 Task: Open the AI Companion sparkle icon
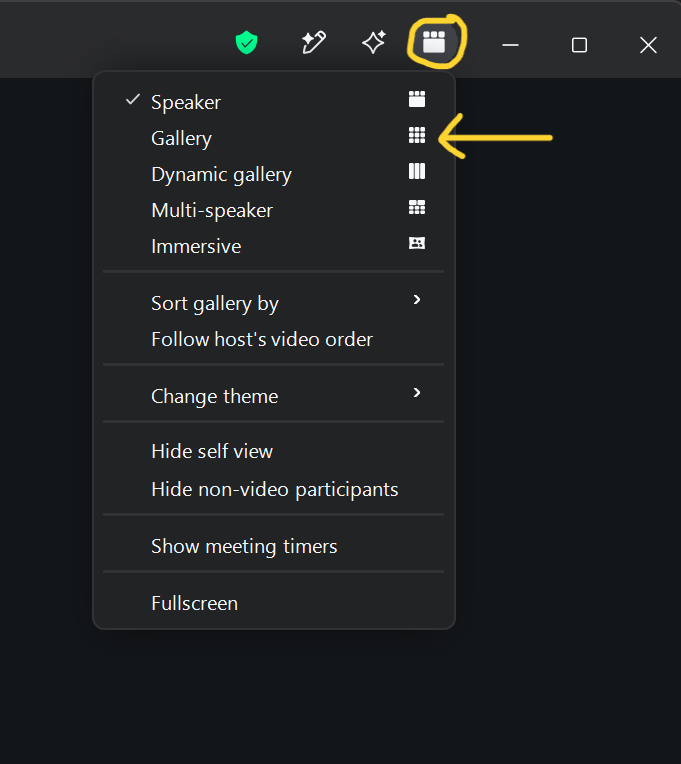pyautogui.click(x=374, y=42)
